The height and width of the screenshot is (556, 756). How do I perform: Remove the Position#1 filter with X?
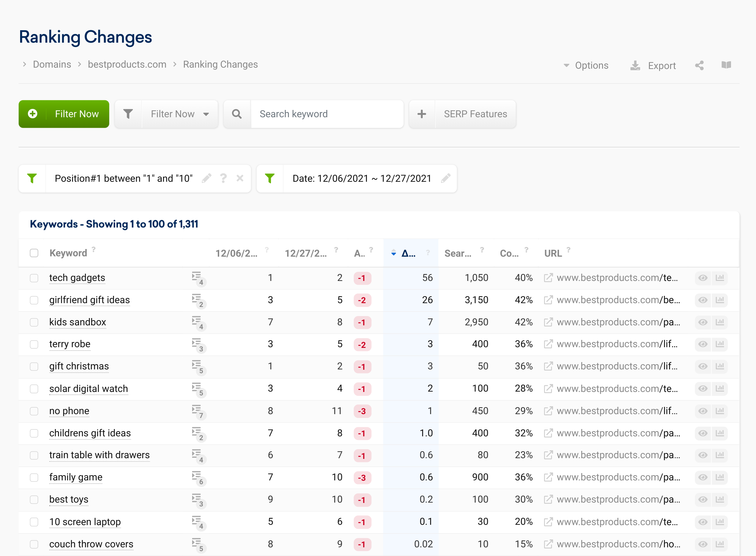click(x=240, y=178)
